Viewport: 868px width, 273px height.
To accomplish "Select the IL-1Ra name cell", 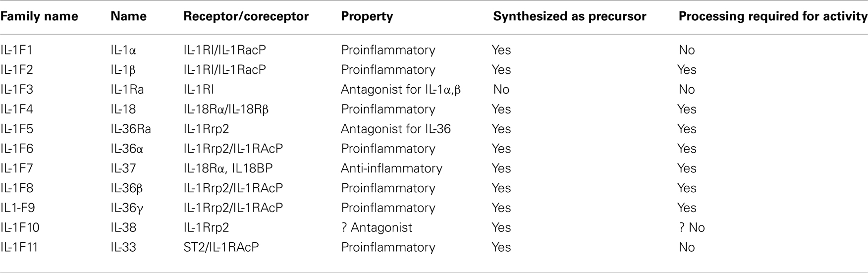I will 127,89.
